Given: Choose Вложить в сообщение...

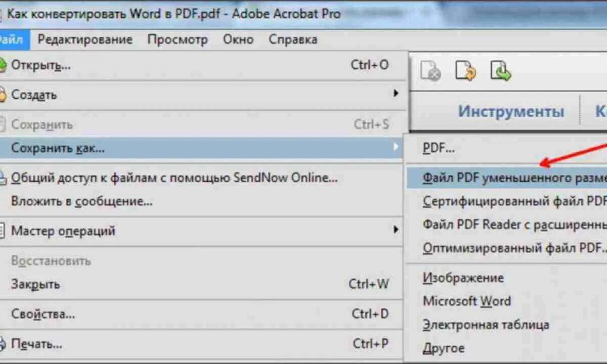Looking at the screenshot, I should click(x=202, y=201).
